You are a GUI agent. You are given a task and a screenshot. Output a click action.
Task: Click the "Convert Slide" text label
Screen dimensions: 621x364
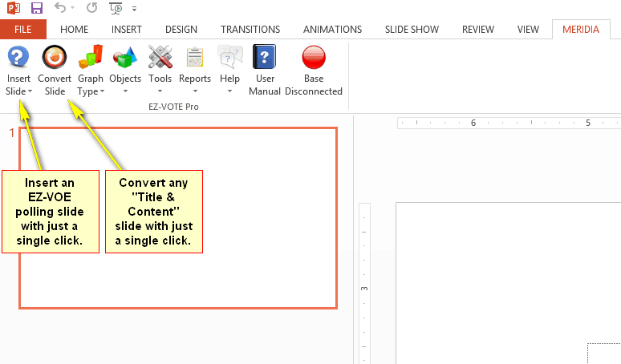55,85
